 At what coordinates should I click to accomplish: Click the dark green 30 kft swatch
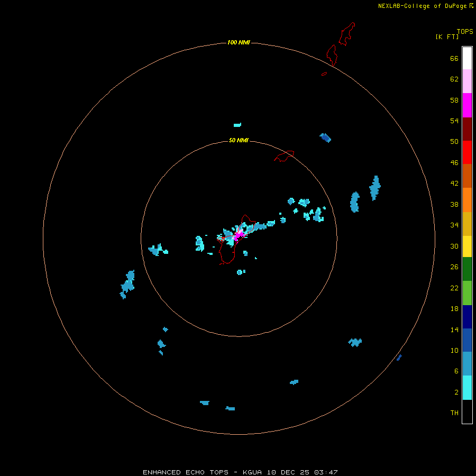coord(467,269)
